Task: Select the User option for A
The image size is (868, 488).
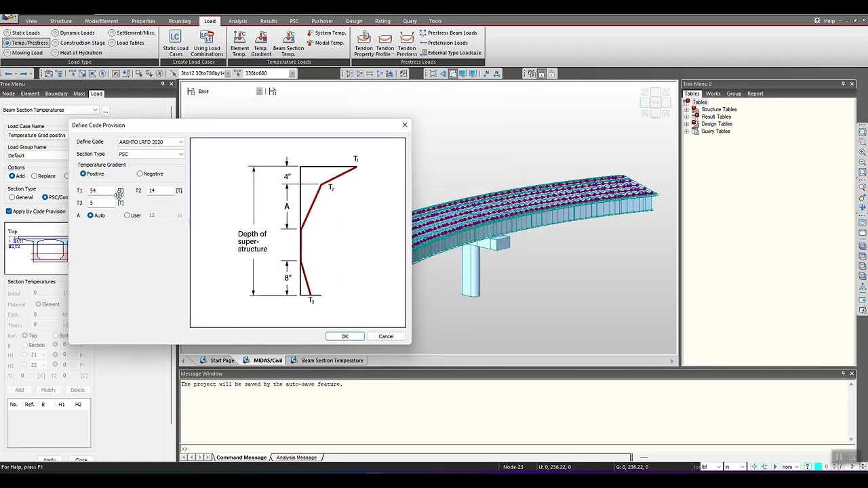Action: coord(127,216)
